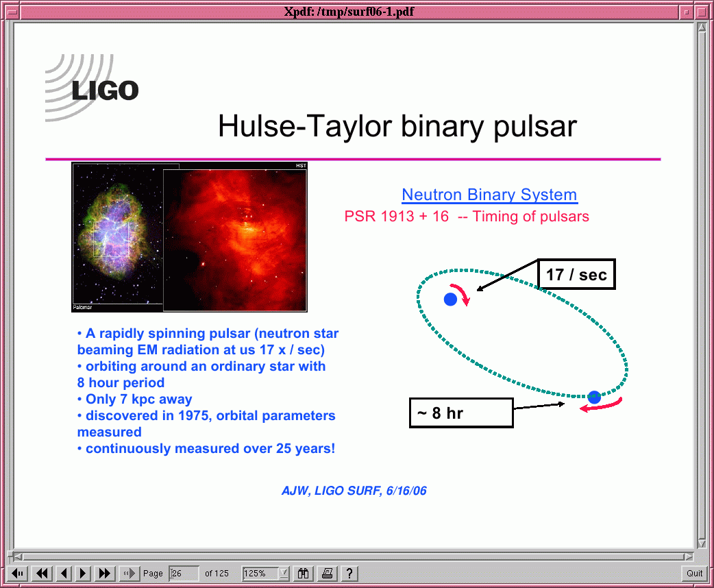The height and width of the screenshot is (588, 714).
Task: Click the page number input field
Action: point(184,573)
